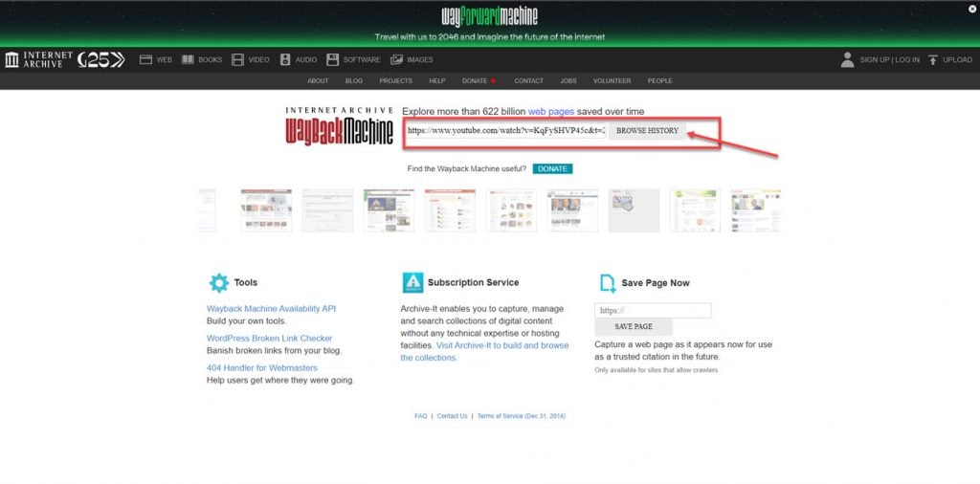Click the 'Travel with us to 2046' banner text
The width and height of the screenshot is (980, 484).
click(490, 37)
